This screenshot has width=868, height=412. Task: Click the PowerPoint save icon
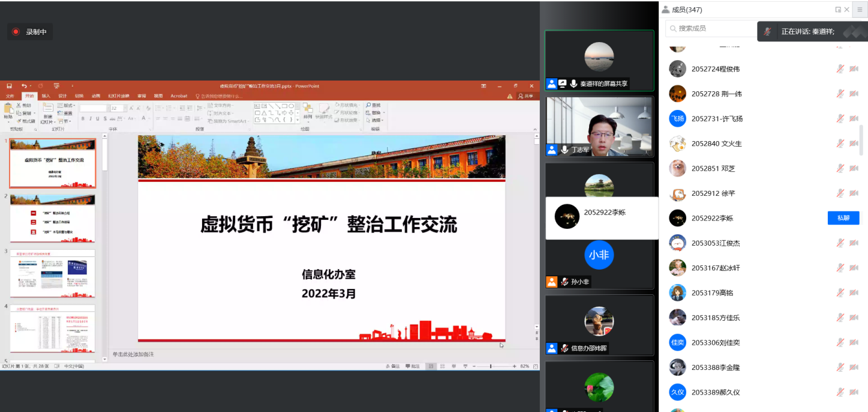click(9, 86)
